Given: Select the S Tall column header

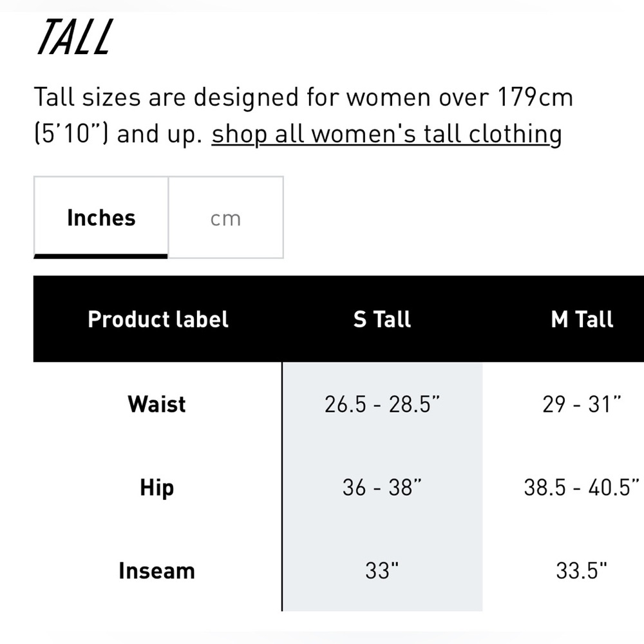Looking at the screenshot, I should (x=382, y=319).
